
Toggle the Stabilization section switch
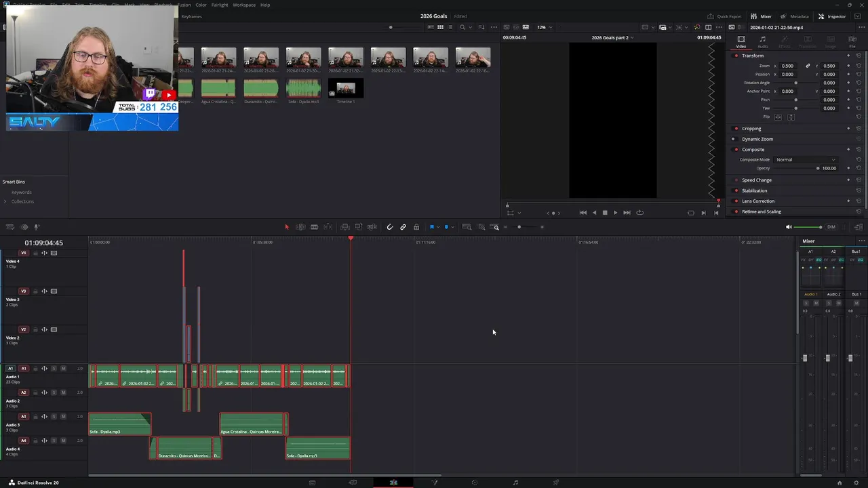(x=736, y=190)
